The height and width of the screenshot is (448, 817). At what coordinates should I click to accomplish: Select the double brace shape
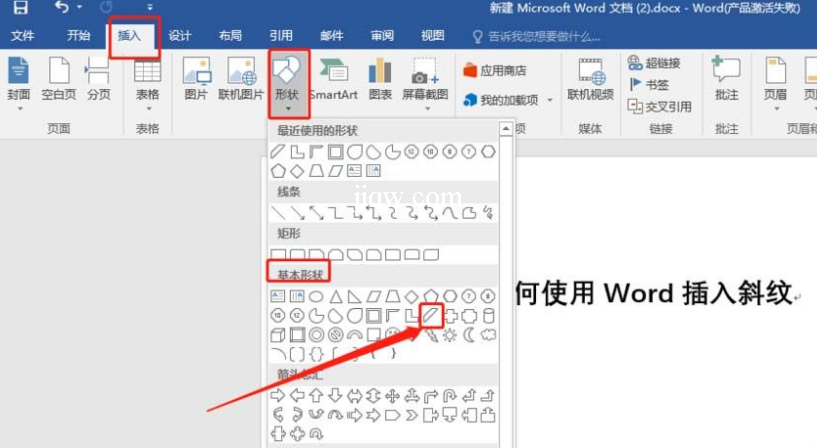pyautogui.click(x=316, y=354)
